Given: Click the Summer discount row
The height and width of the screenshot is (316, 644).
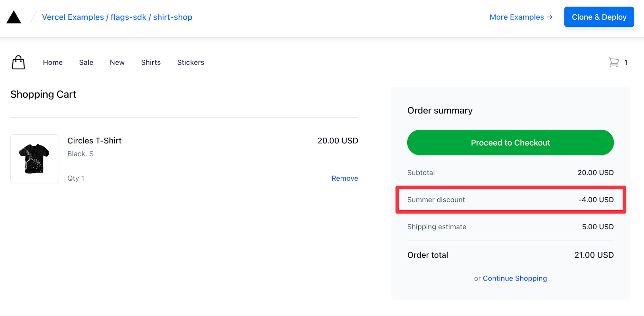Looking at the screenshot, I should tap(510, 200).
